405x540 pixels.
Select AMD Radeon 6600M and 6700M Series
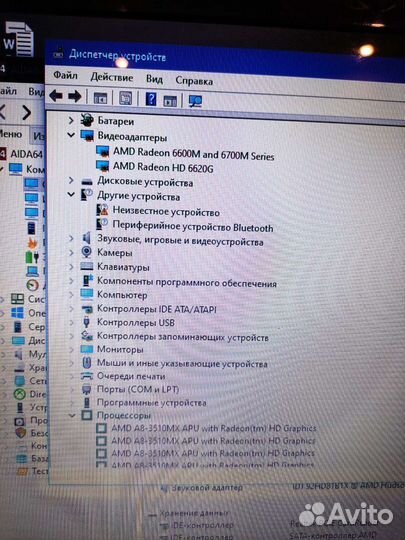pyautogui.click(x=194, y=154)
